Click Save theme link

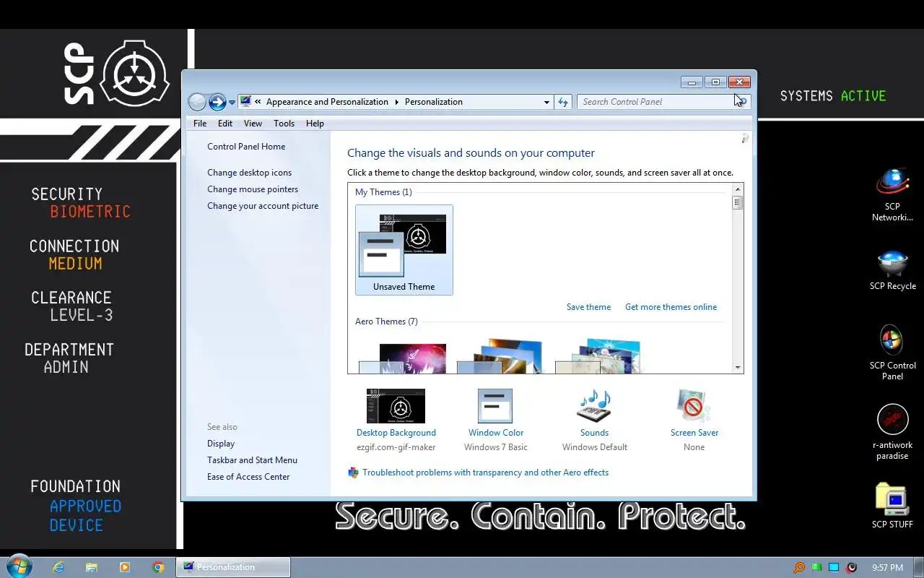(x=588, y=307)
